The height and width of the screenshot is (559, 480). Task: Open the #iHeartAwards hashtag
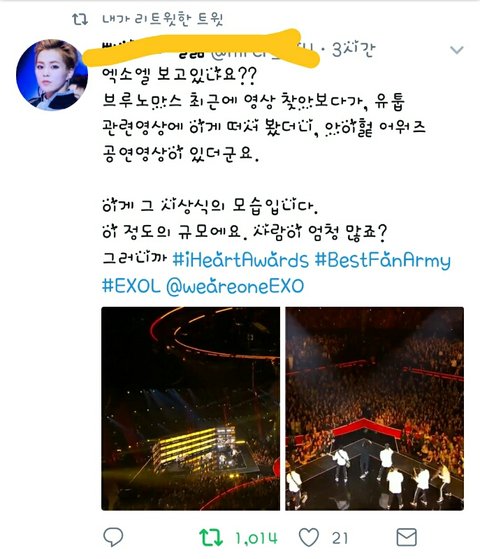click(240, 260)
